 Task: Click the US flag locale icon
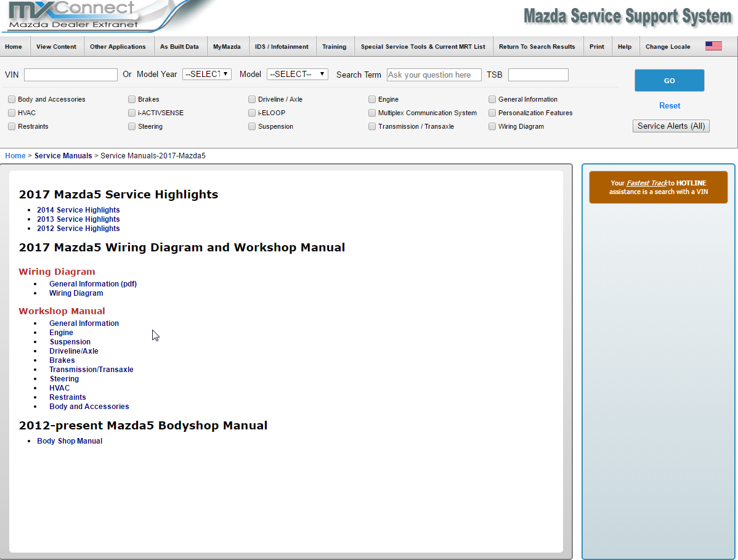(x=713, y=46)
